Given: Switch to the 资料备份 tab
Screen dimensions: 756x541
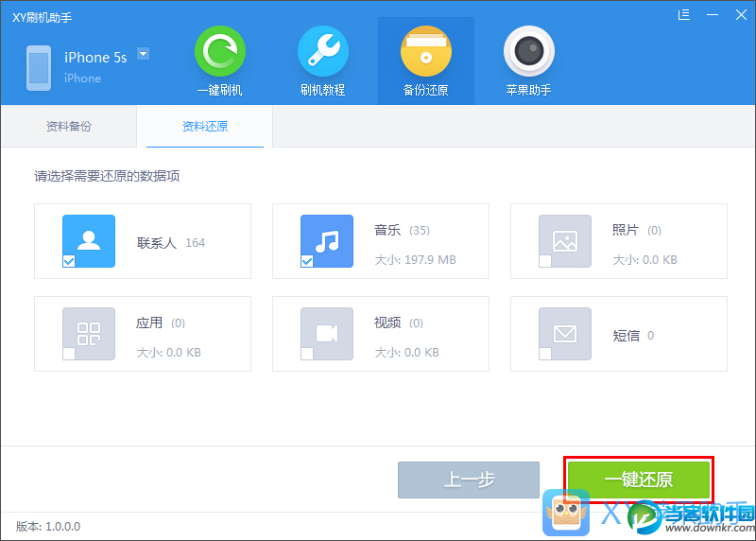Looking at the screenshot, I should pyautogui.click(x=69, y=127).
